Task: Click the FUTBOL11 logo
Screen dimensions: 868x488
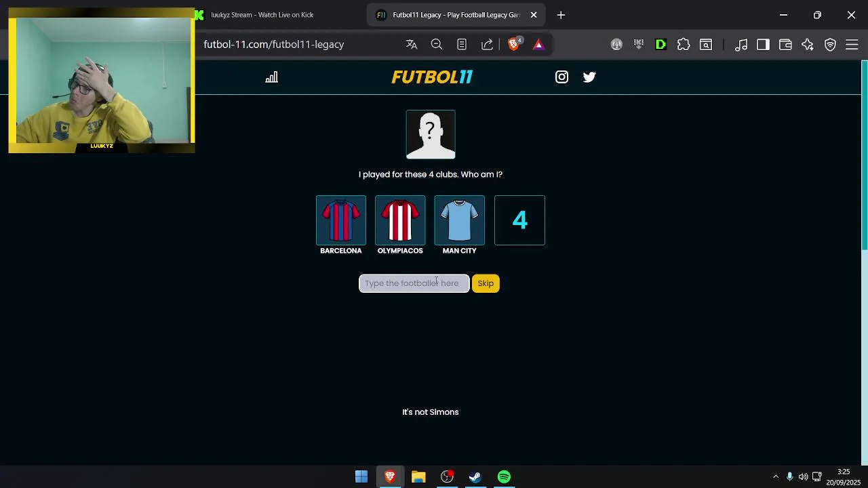Action: tap(432, 77)
